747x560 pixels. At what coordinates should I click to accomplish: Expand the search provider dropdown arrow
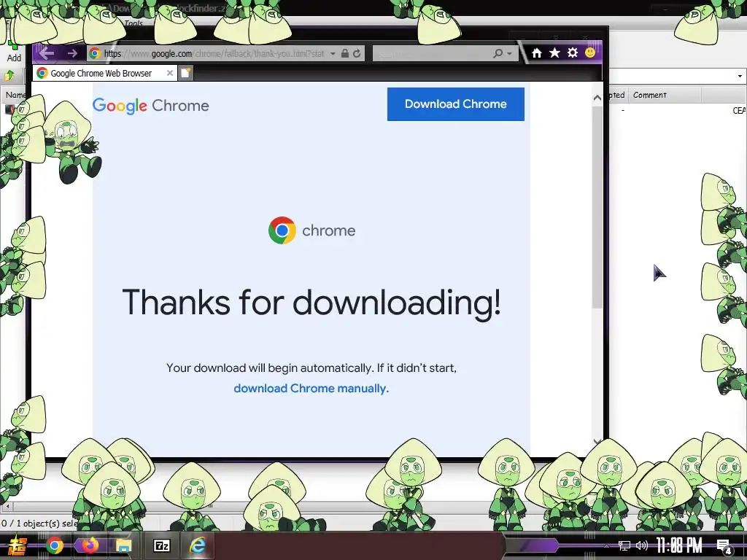[x=510, y=54]
